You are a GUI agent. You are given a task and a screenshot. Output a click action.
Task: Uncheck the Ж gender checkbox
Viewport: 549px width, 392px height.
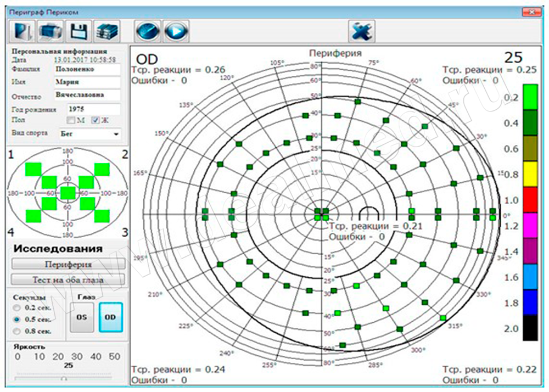click(96, 120)
